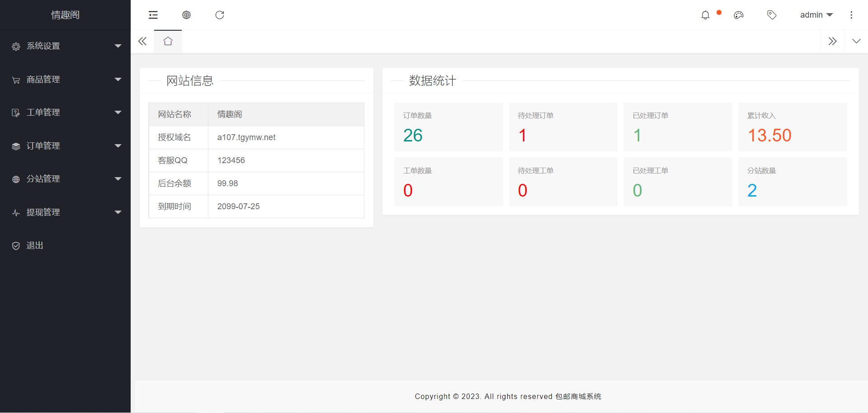Open the theme palette icon

tap(739, 15)
